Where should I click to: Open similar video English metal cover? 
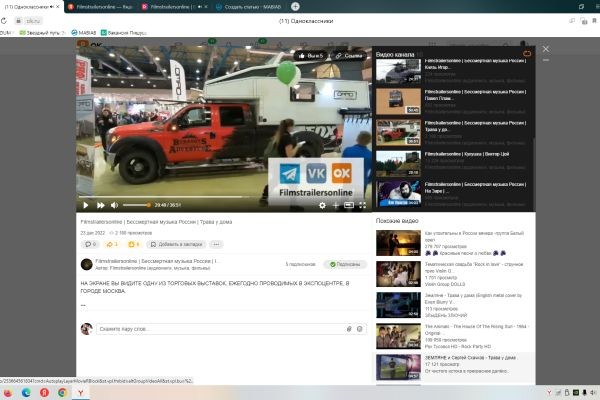click(x=398, y=305)
